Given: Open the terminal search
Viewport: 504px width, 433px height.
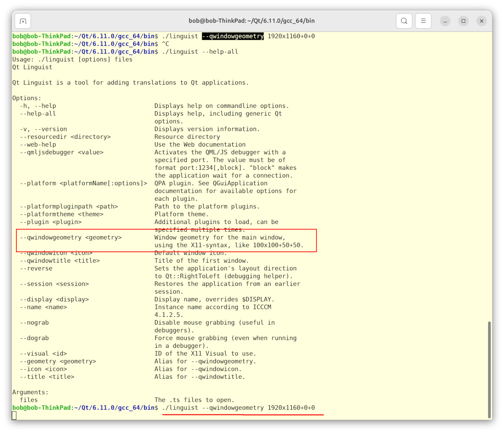Looking at the screenshot, I should pyautogui.click(x=404, y=21).
